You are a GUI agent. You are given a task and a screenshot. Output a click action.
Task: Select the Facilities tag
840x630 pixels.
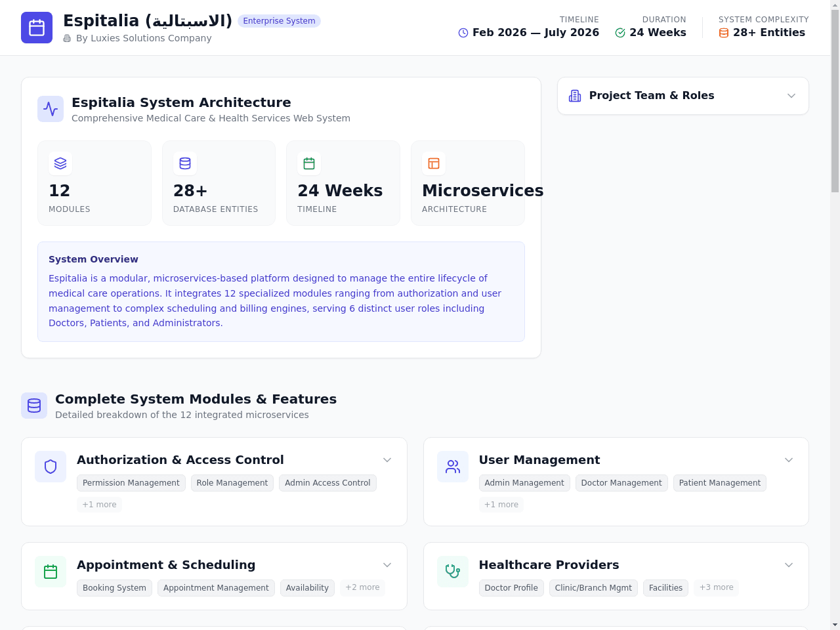click(665, 588)
